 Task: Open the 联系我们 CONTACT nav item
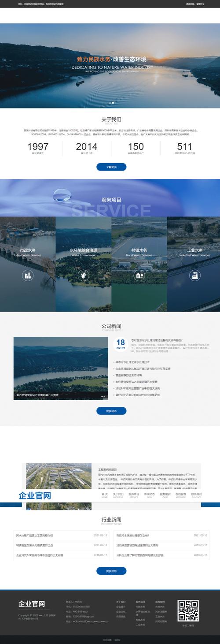click(197, 495)
